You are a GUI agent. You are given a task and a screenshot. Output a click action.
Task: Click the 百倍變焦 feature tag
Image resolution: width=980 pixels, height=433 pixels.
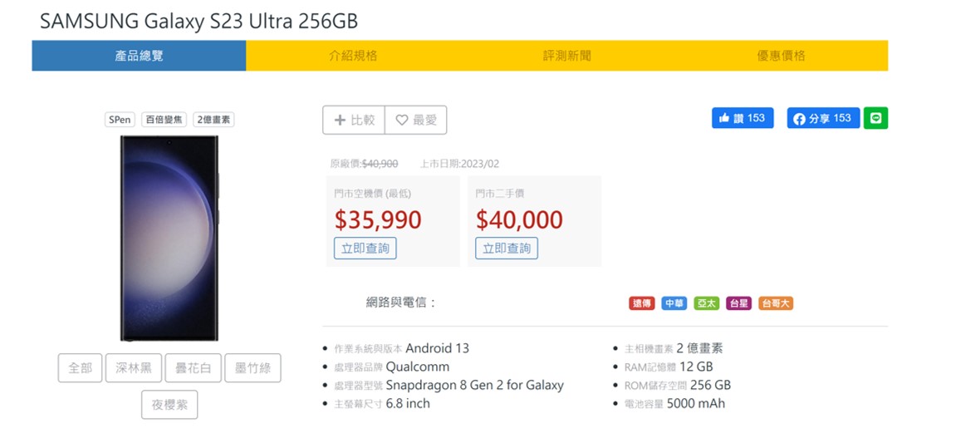164,120
